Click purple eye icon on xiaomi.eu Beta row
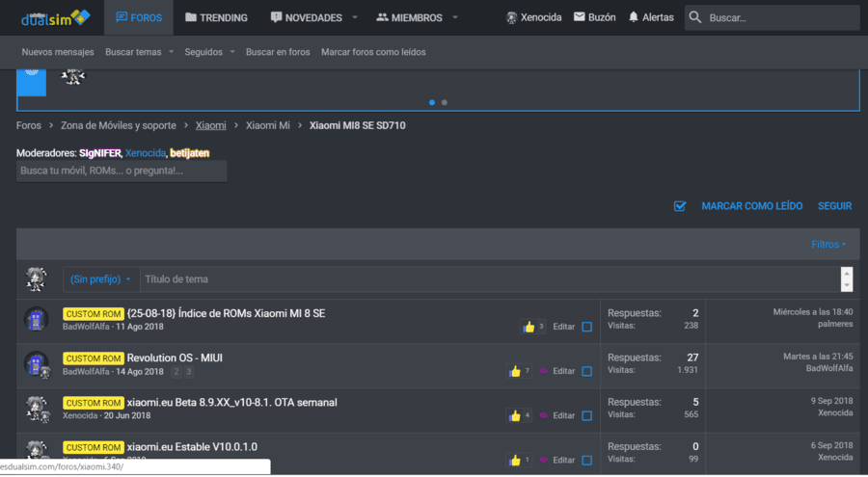 click(543, 415)
